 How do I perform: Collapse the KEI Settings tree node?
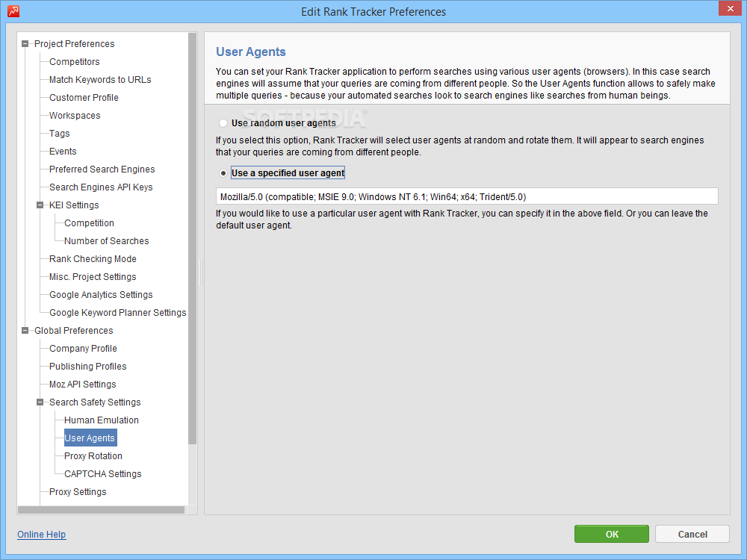[x=40, y=205]
